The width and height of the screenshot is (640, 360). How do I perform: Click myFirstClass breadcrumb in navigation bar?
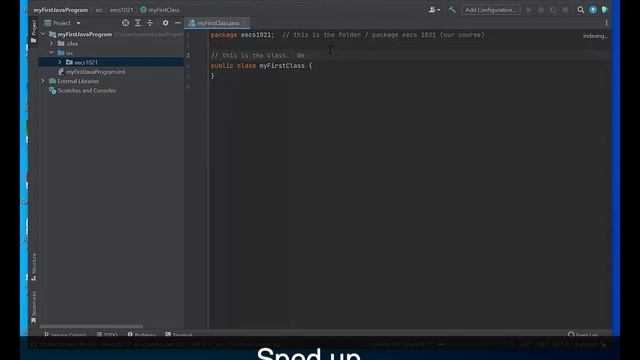point(160,10)
